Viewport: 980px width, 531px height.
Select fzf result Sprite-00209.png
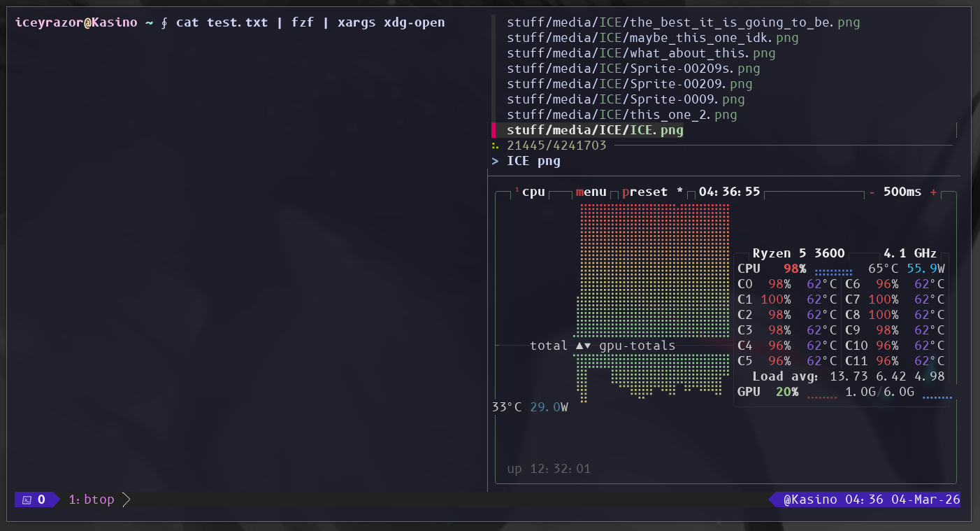630,84
